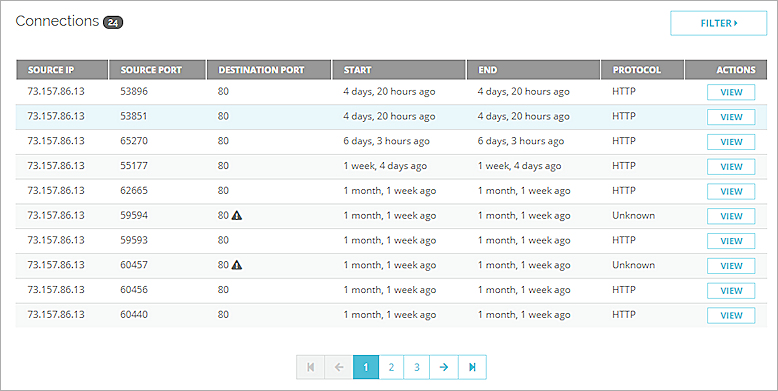This screenshot has width=778, height=391.
Task: Select page 3 in pagination
Action: click(416, 367)
